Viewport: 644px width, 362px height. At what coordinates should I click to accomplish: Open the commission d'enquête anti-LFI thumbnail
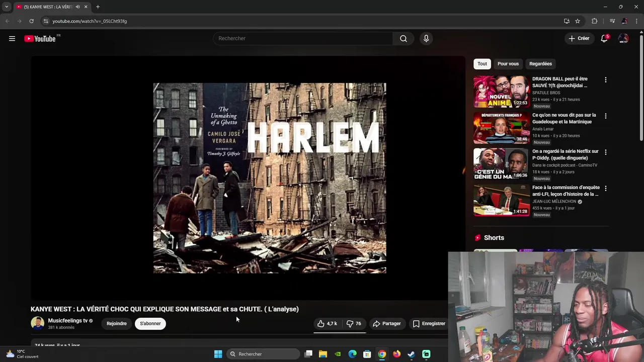coord(501,201)
